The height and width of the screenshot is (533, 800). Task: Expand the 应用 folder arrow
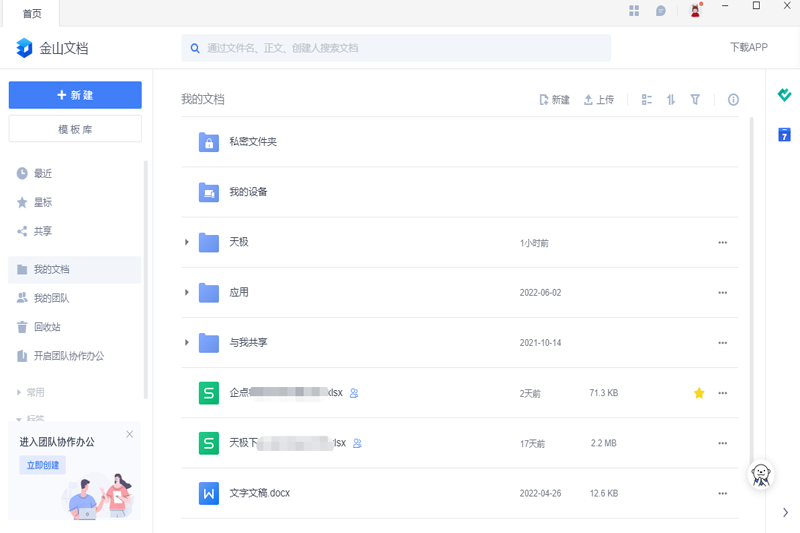(x=187, y=292)
